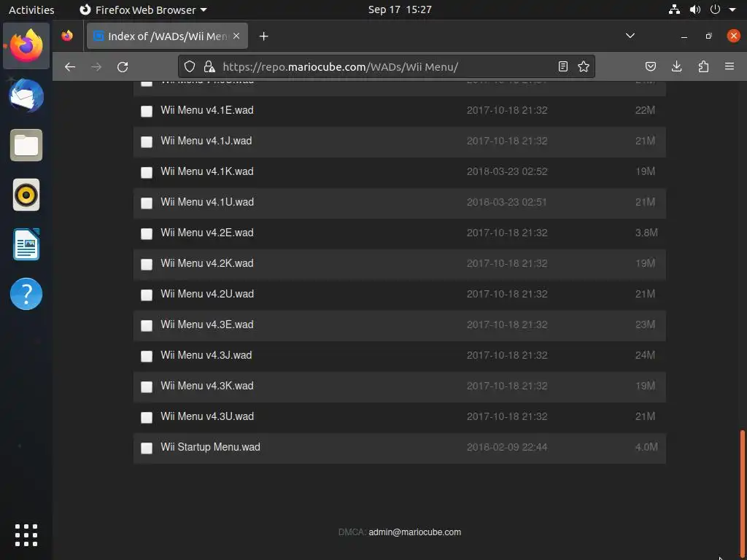Tick the checkbox for Wii Startup Menu.wad
The image size is (747, 560).
point(147,448)
